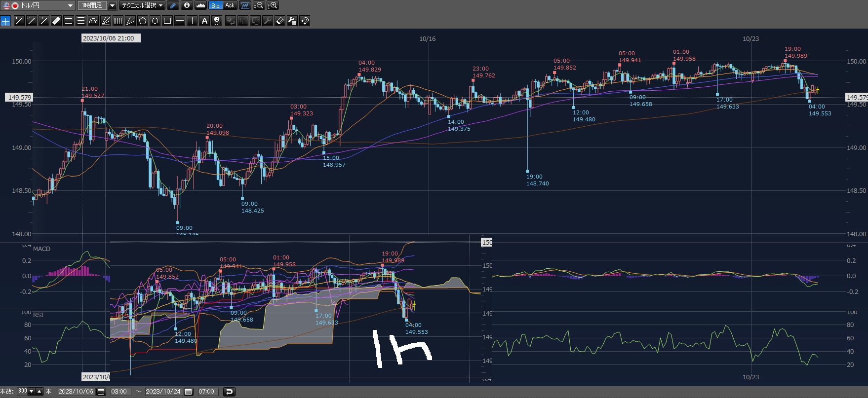The height and width of the screenshot is (398, 868).
Task: Click the zoom out magnifier icon
Action: (x=259, y=5)
